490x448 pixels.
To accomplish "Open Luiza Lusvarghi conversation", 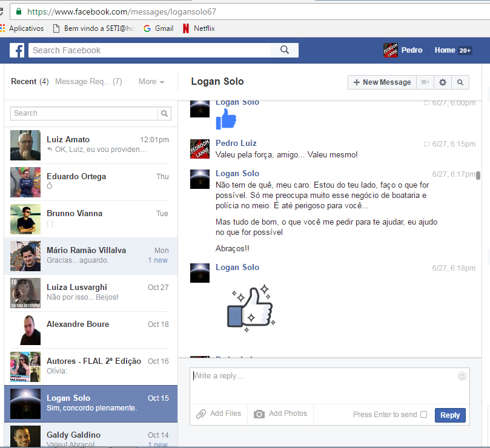I will (91, 293).
